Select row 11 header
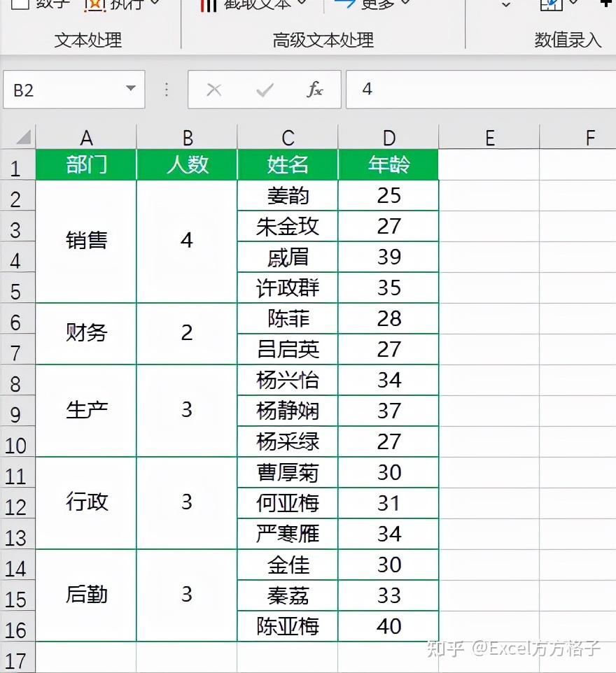This screenshot has width=616, height=673. click(17, 472)
